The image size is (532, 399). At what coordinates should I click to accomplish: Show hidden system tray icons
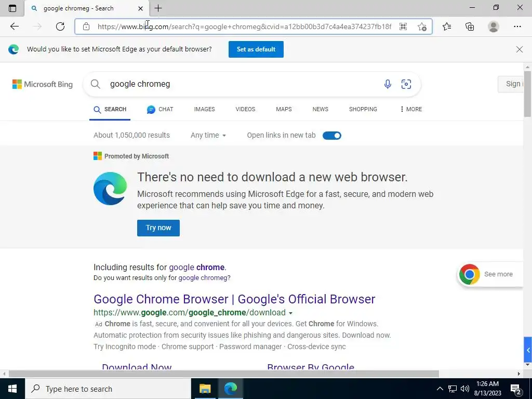tap(440, 389)
